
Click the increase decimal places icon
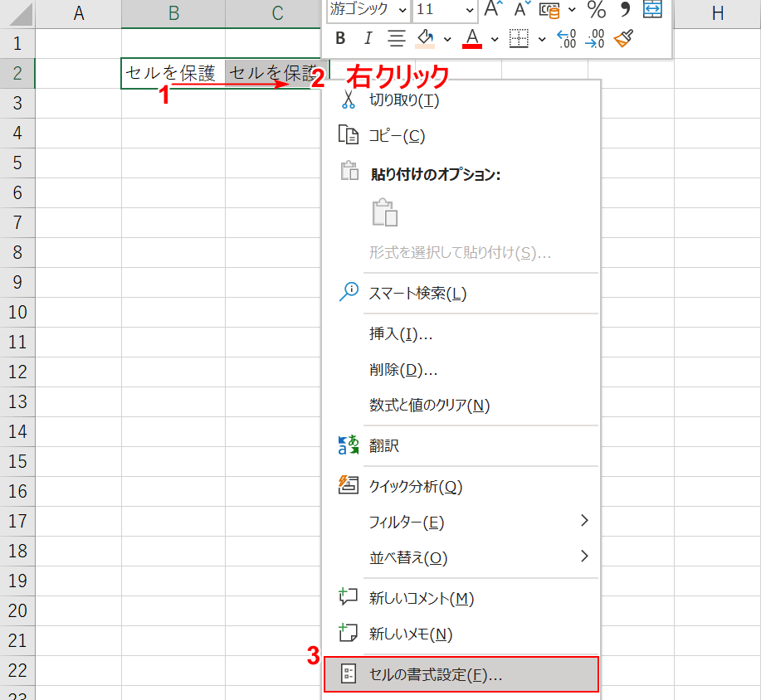coord(567,38)
